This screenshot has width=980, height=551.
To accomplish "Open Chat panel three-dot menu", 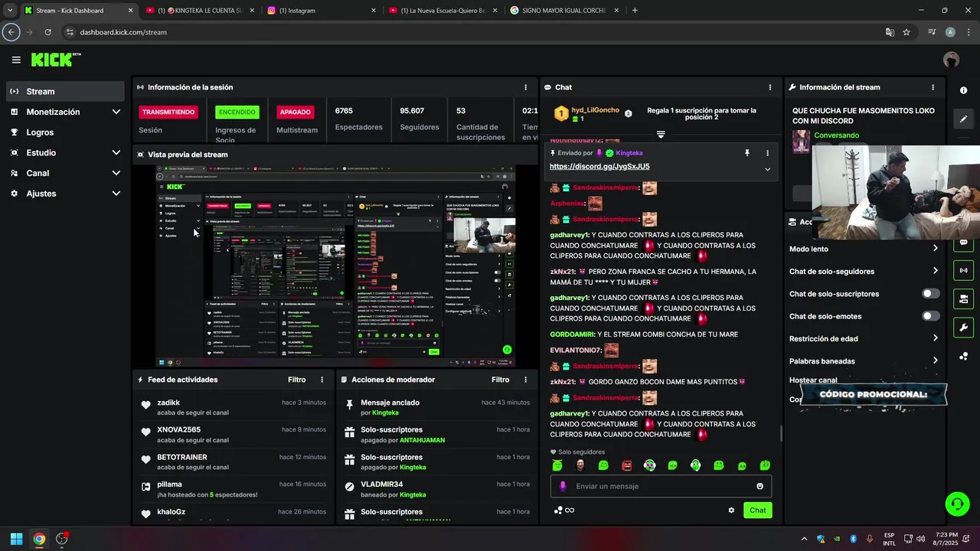I will 770,87.
